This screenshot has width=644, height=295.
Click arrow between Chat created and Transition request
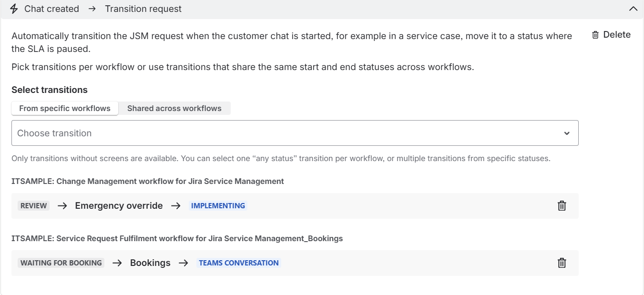(92, 9)
